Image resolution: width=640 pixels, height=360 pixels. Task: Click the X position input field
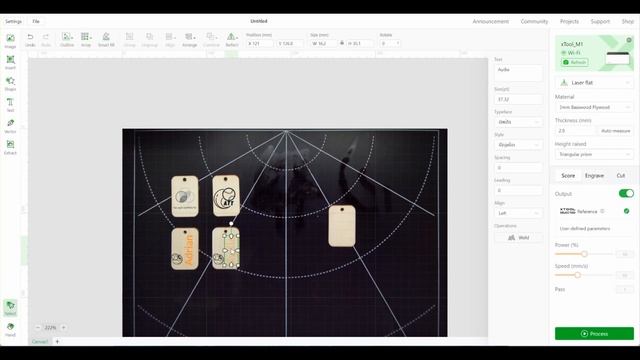coord(260,43)
